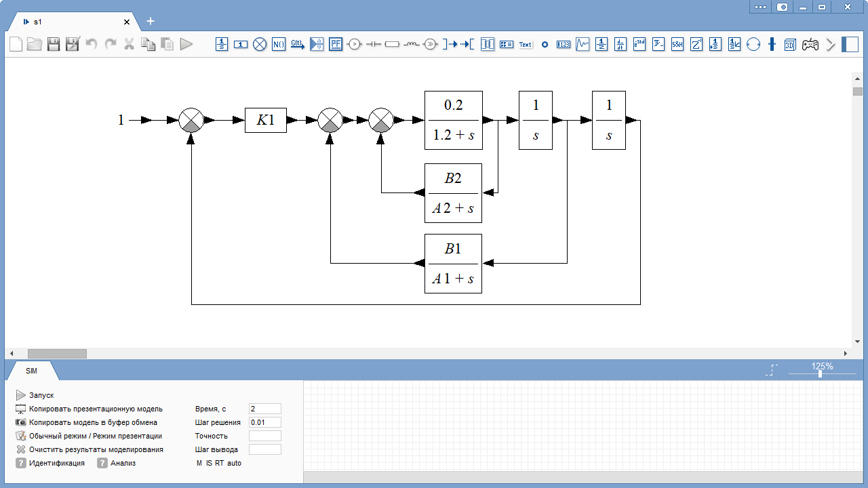Viewport: 868px width, 488px height.
Task: Undo the last action
Action: click(92, 45)
